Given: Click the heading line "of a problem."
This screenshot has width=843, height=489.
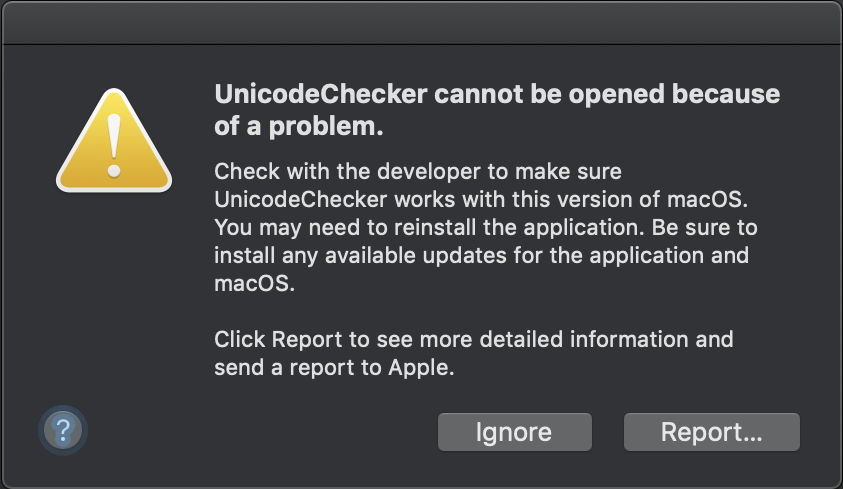Looking at the screenshot, I should 299,127.
